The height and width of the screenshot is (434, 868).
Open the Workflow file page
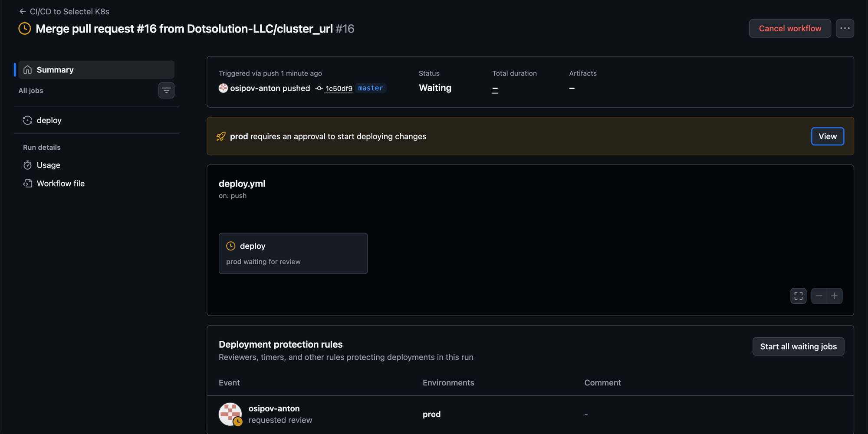pyautogui.click(x=60, y=184)
